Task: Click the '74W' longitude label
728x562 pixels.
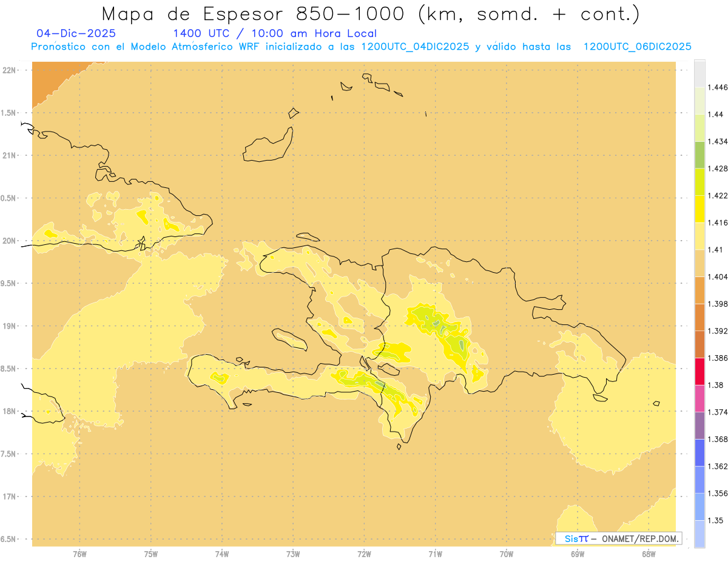Action: pyautogui.click(x=221, y=554)
